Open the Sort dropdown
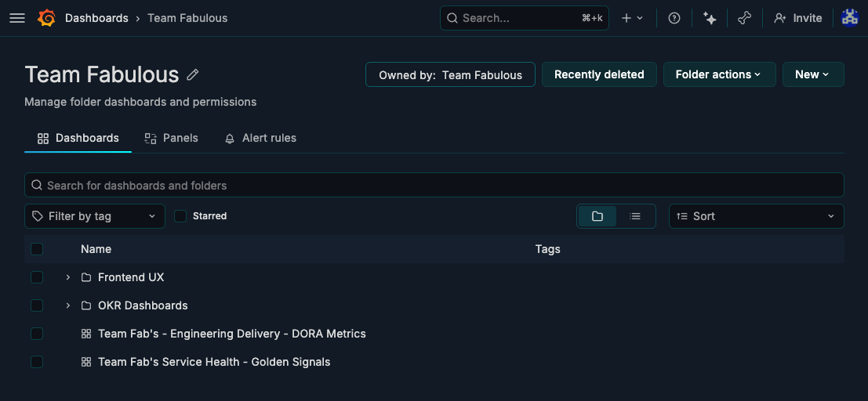The width and height of the screenshot is (868, 401). pos(756,216)
